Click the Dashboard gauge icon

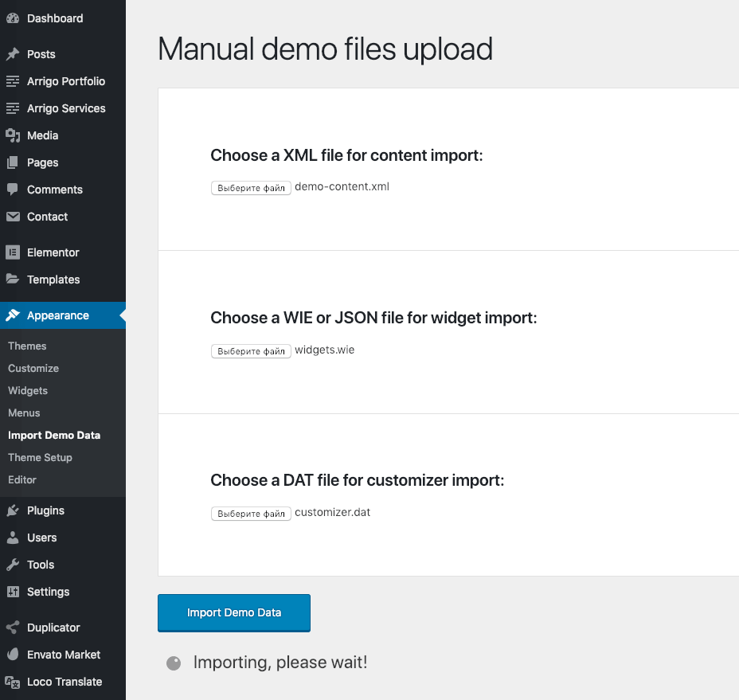(x=13, y=18)
